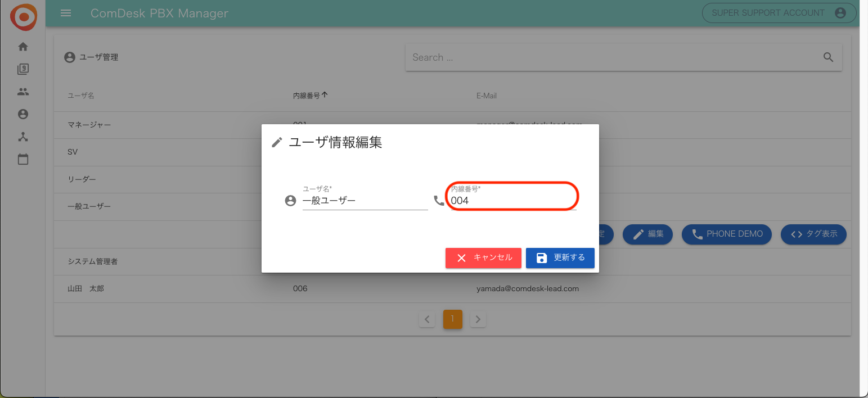Select the account circle sidebar icon
The image size is (868, 398).
[x=23, y=114]
